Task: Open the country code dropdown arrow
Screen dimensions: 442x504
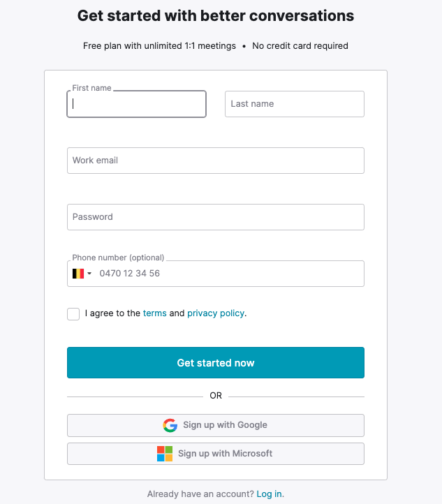Action: (x=89, y=274)
